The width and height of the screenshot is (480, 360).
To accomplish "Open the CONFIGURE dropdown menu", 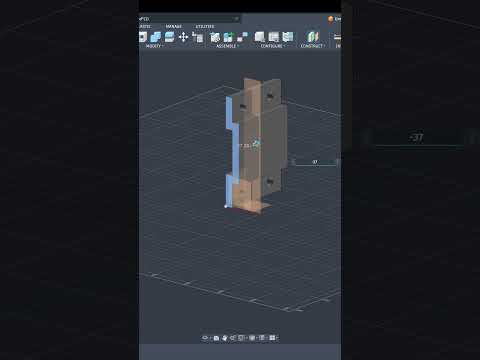I will tap(273, 46).
